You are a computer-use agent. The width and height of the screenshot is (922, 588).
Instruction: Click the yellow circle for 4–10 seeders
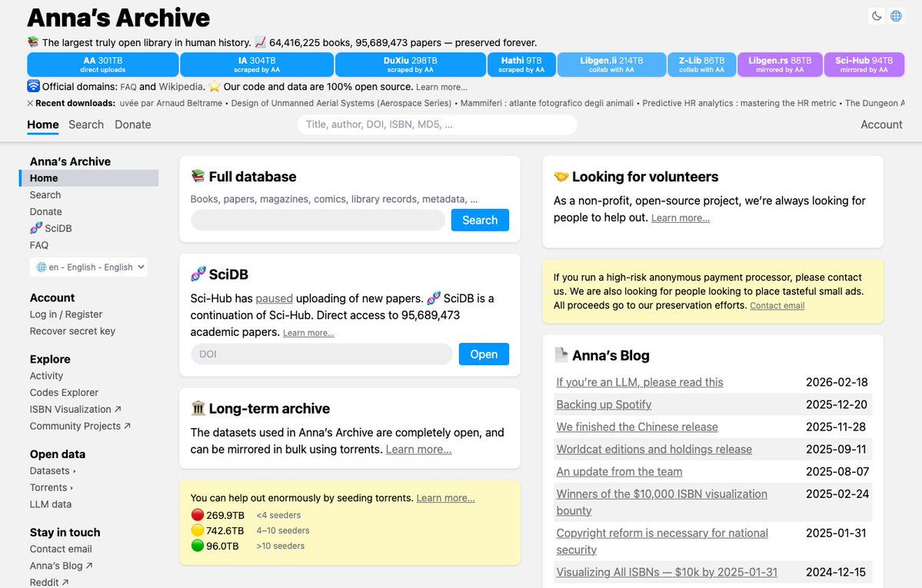(198, 530)
